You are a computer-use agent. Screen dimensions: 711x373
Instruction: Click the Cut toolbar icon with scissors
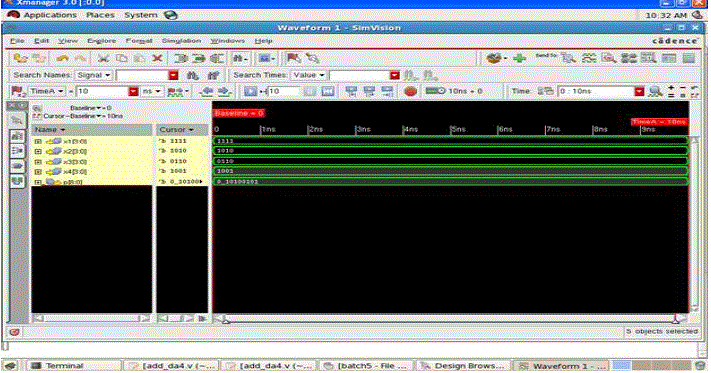[x=104, y=58]
